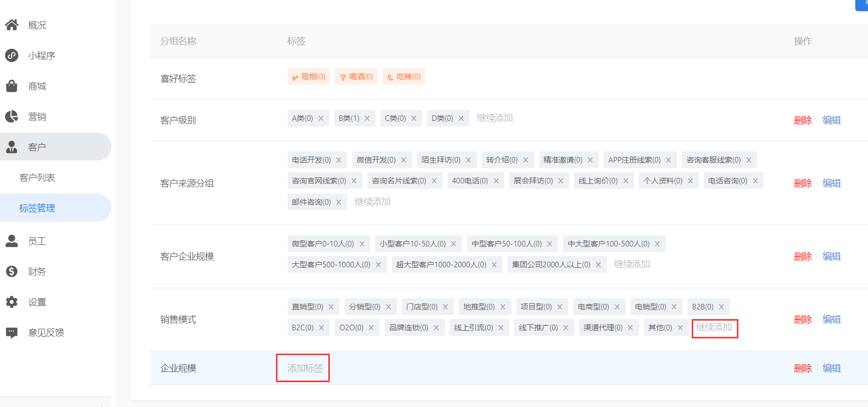Click the 意见反馈 chat bubble icon
The width and height of the screenshot is (868, 407).
[12, 333]
